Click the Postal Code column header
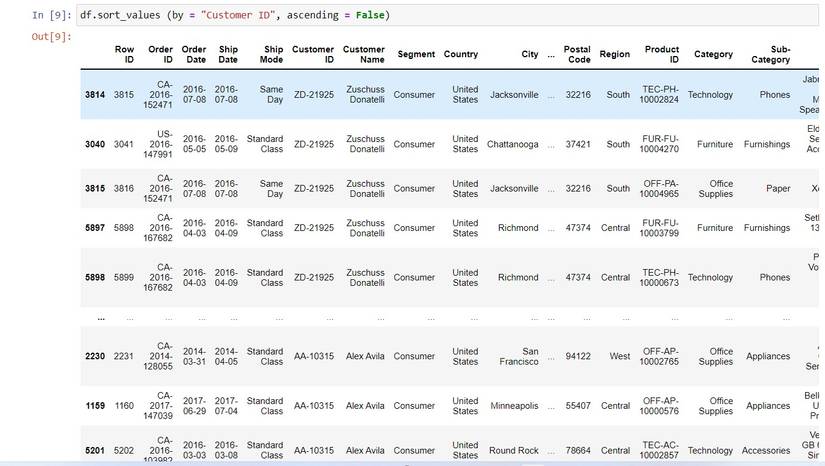This screenshot has height=466, width=825. 577,54
